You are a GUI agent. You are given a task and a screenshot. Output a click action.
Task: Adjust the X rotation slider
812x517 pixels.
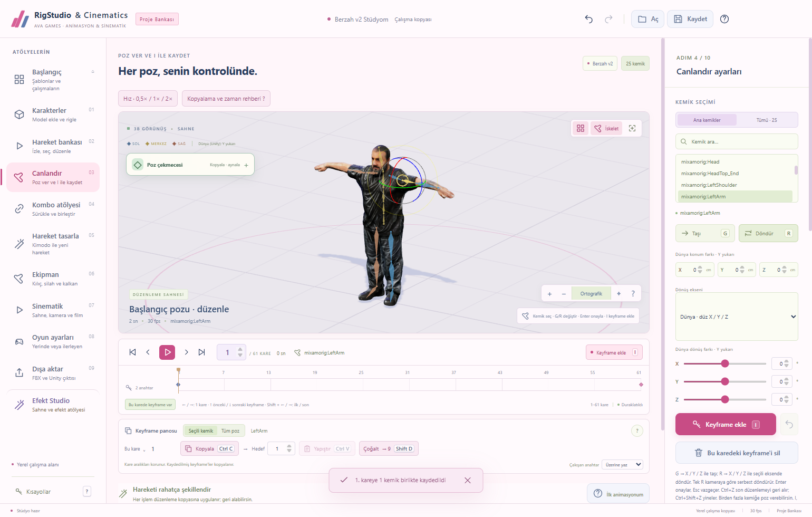click(724, 363)
